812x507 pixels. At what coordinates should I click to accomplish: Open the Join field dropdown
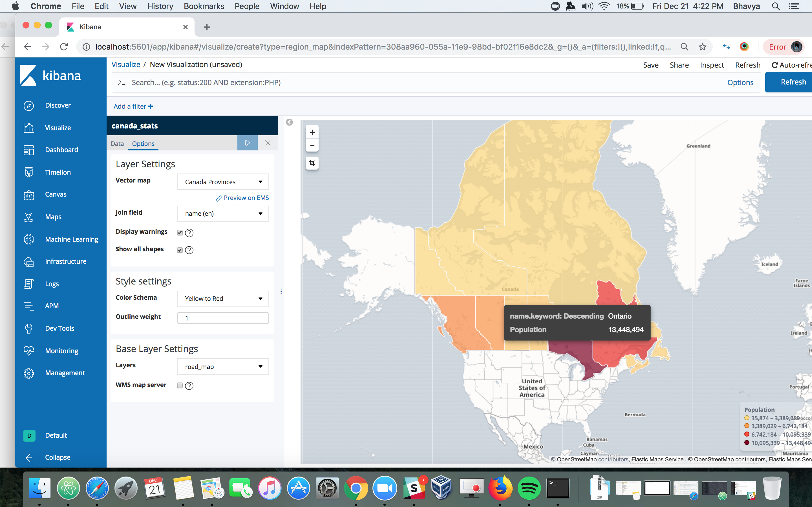tap(223, 214)
